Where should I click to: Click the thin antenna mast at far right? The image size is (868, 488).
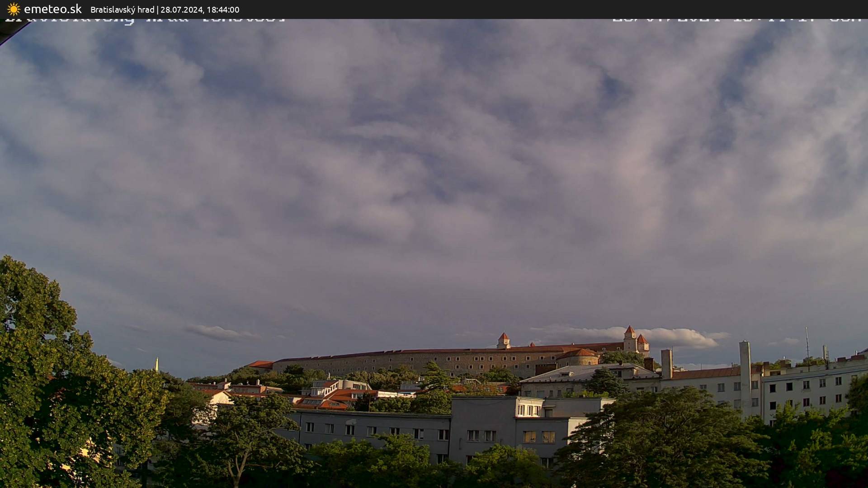click(807, 346)
